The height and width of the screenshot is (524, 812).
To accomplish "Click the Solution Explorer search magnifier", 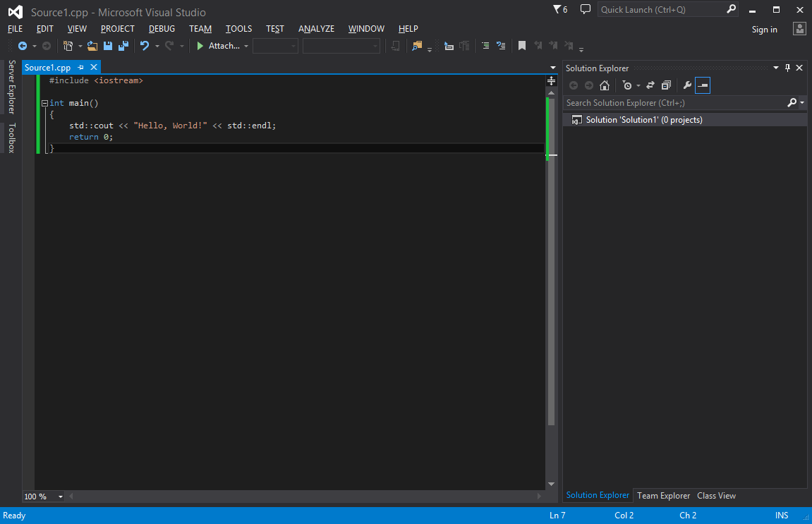I will [x=792, y=102].
